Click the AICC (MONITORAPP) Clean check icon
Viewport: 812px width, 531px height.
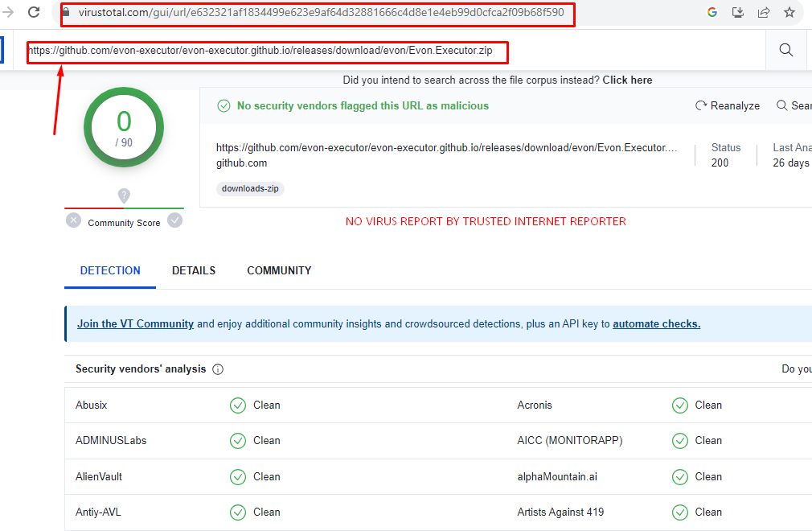(680, 441)
